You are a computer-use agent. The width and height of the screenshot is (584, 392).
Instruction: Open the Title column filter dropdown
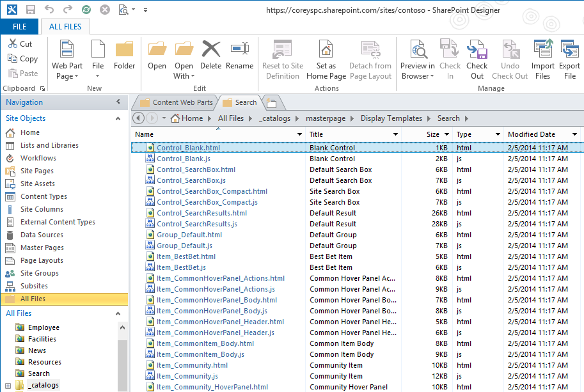click(395, 134)
